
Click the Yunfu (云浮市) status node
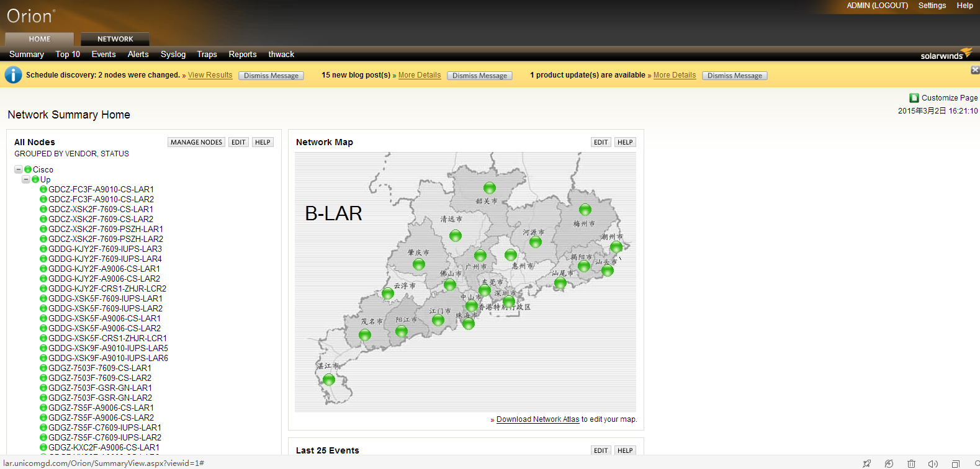[388, 294]
